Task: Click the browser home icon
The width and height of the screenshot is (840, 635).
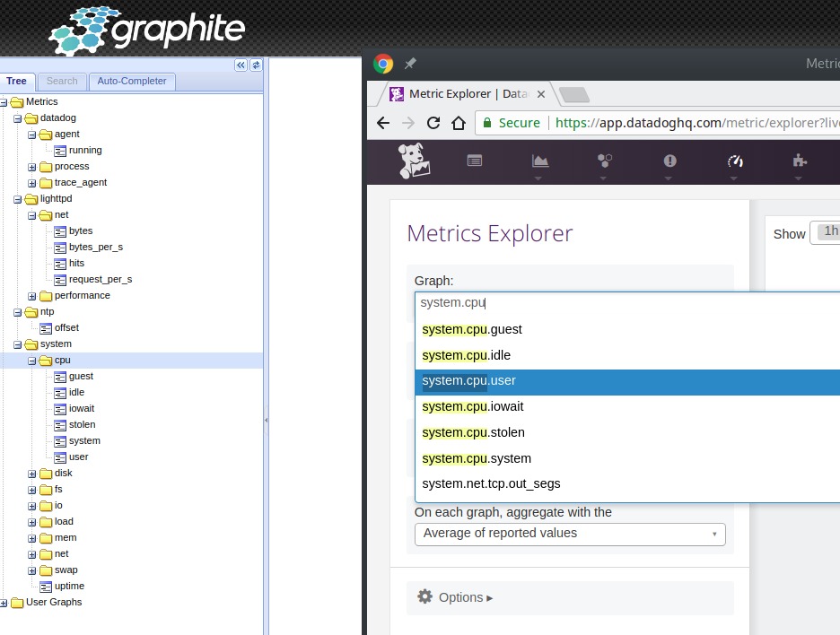Action: [459, 123]
